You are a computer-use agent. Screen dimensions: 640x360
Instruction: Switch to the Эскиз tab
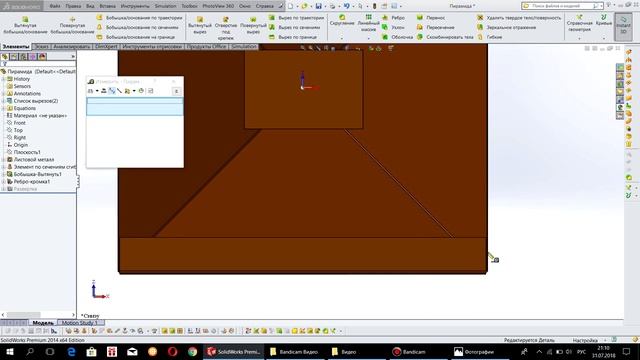coord(42,47)
